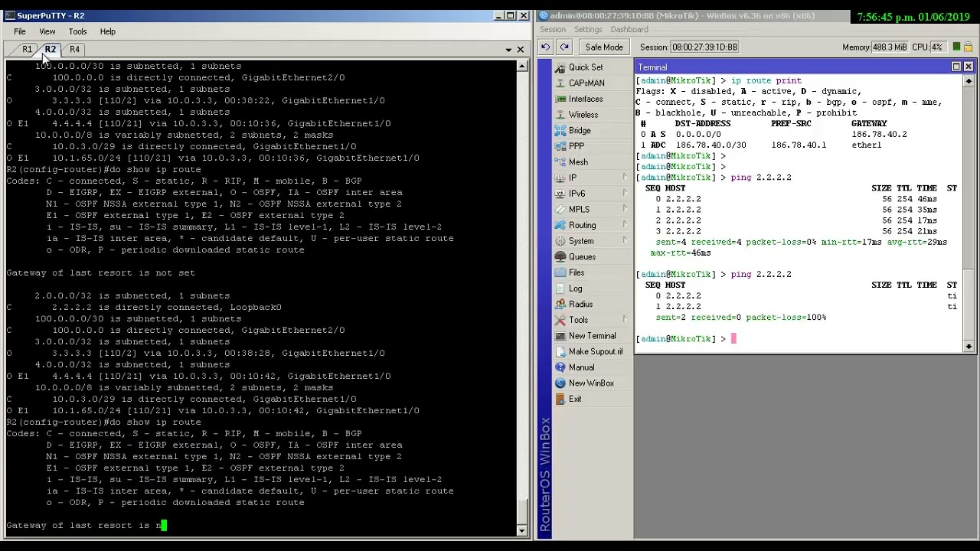Click the Queues tree icon
980x551 pixels.
560,257
